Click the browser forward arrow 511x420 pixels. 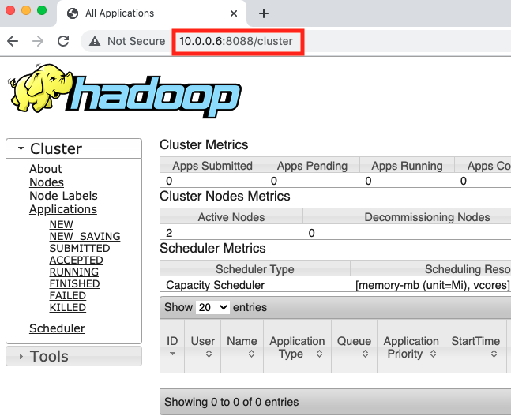[38, 41]
